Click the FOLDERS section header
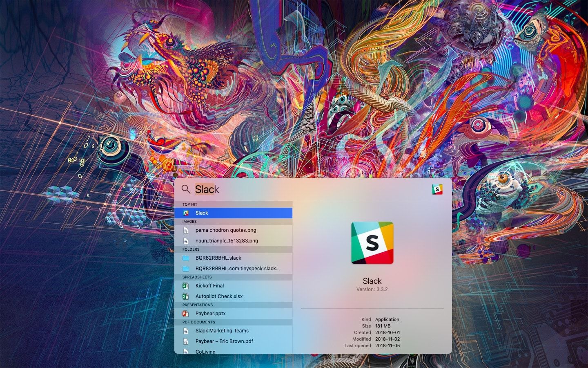The width and height of the screenshot is (588, 368). tap(233, 249)
